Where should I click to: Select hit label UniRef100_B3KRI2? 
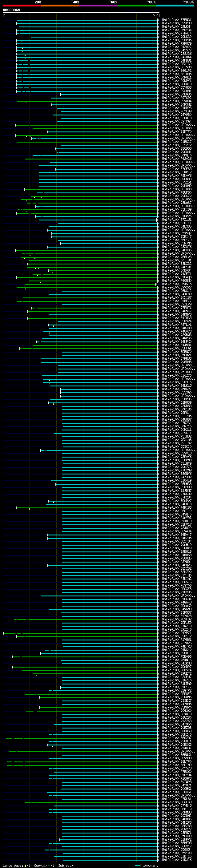(176, 172)
